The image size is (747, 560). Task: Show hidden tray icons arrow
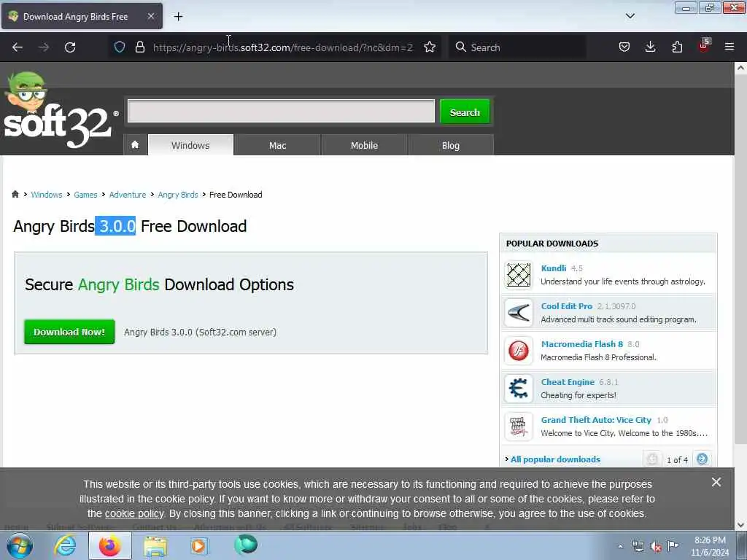[620, 546]
